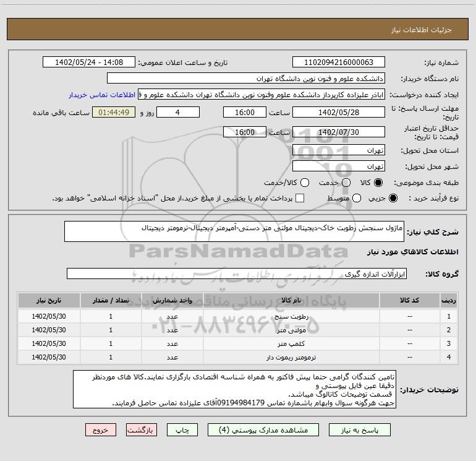
Task: Click the شماره نیاز number field
Action: tap(338, 62)
